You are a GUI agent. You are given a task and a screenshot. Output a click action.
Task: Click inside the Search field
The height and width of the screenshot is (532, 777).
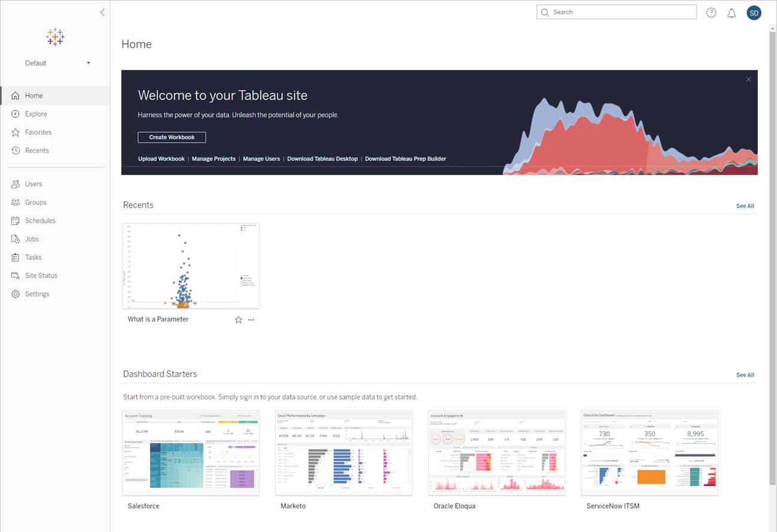tap(616, 12)
